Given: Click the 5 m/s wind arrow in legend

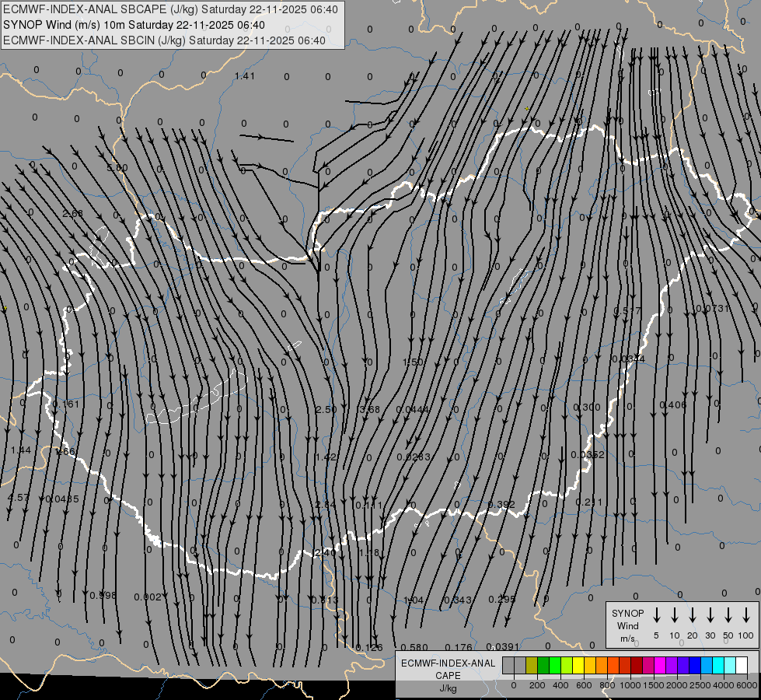Looking at the screenshot, I should [x=656, y=615].
